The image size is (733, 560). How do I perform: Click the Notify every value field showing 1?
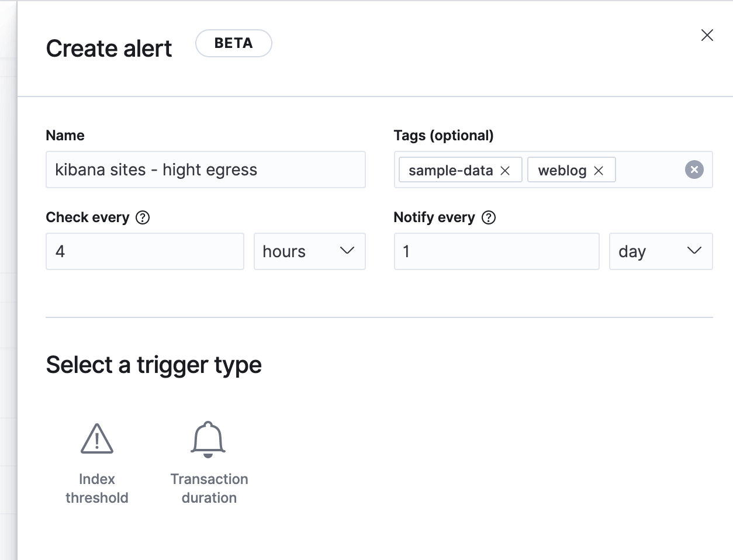pyautogui.click(x=496, y=251)
